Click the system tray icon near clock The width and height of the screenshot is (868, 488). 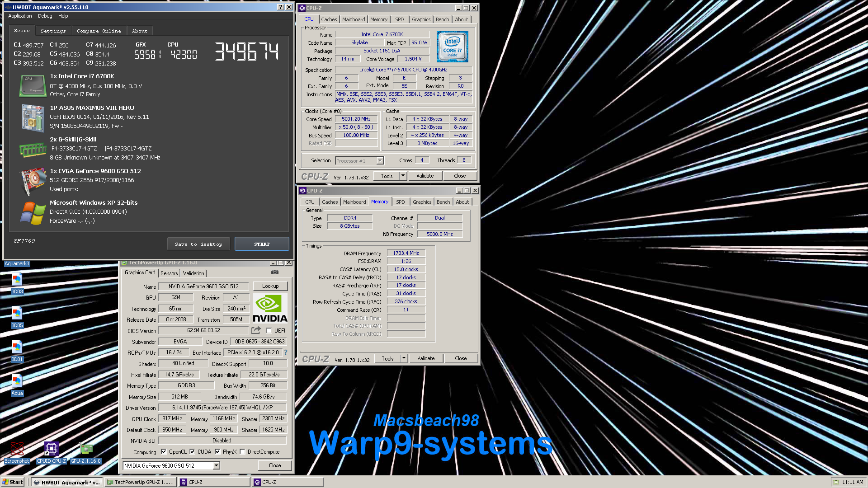pyautogui.click(x=836, y=482)
